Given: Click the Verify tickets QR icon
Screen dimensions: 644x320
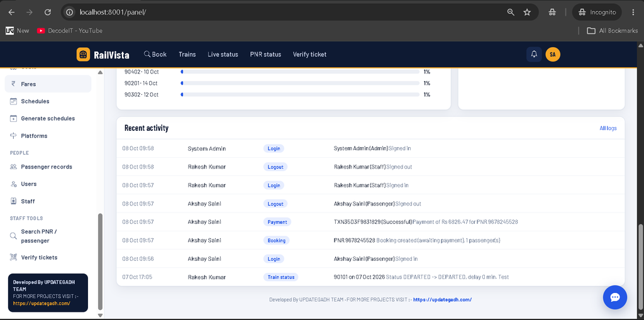Looking at the screenshot, I should point(13,258).
